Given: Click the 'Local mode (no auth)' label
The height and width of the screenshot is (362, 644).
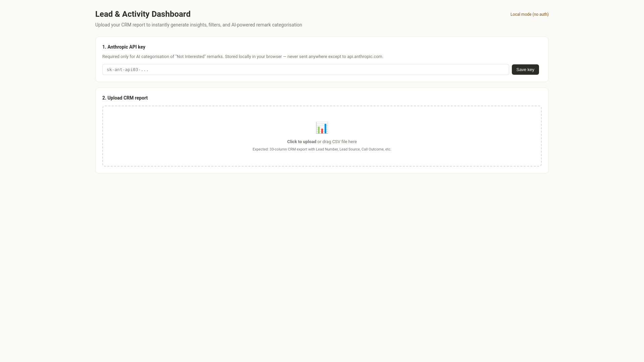Looking at the screenshot, I should 529,14.
